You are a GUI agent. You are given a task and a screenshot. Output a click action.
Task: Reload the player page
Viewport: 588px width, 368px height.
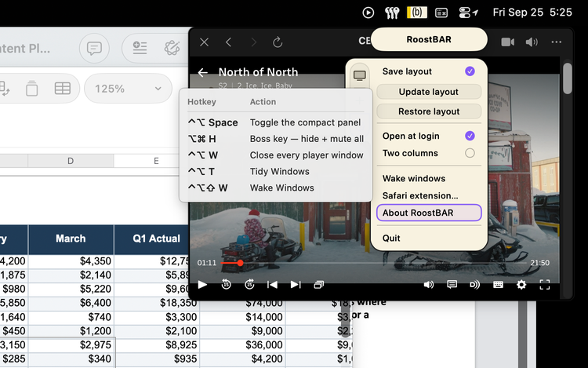pos(278,42)
